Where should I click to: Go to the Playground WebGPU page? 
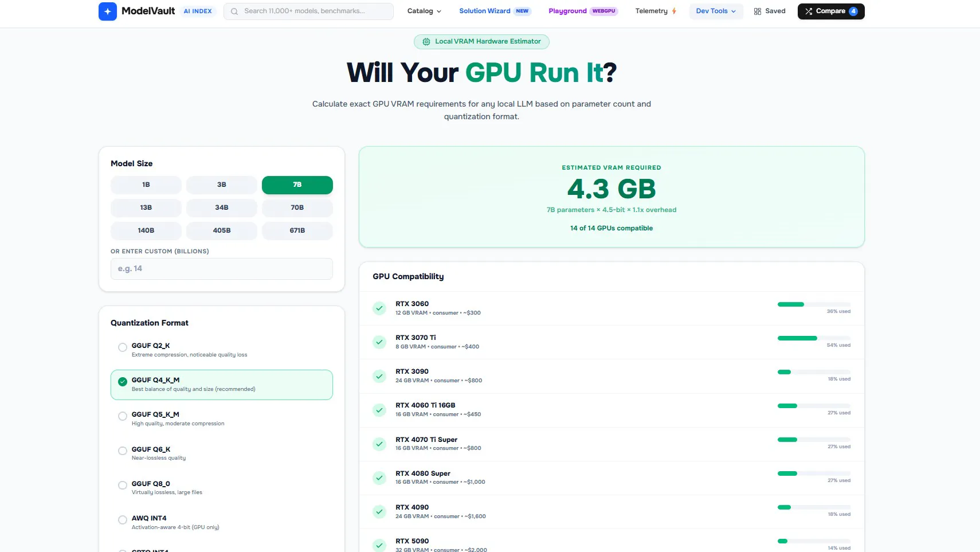tap(583, 11)
